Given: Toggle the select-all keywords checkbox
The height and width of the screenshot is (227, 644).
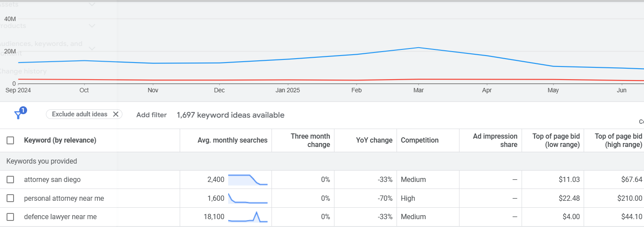Looking at the screenshot, I should [x=10, y=140].
